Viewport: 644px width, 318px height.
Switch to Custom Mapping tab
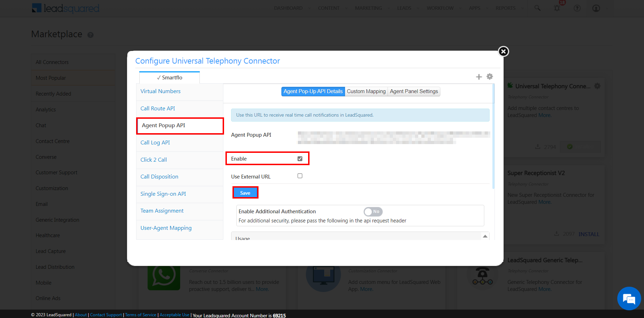(366, 91)
